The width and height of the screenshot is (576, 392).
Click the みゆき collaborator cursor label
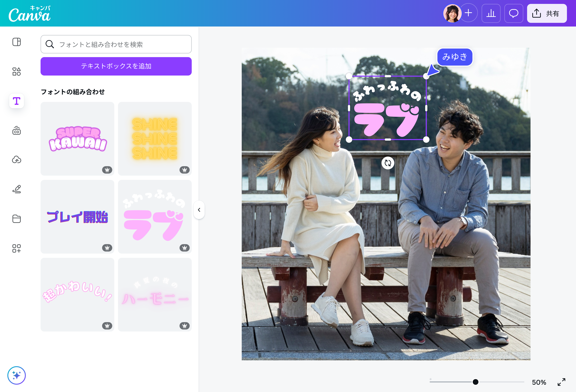click(455, 57)
